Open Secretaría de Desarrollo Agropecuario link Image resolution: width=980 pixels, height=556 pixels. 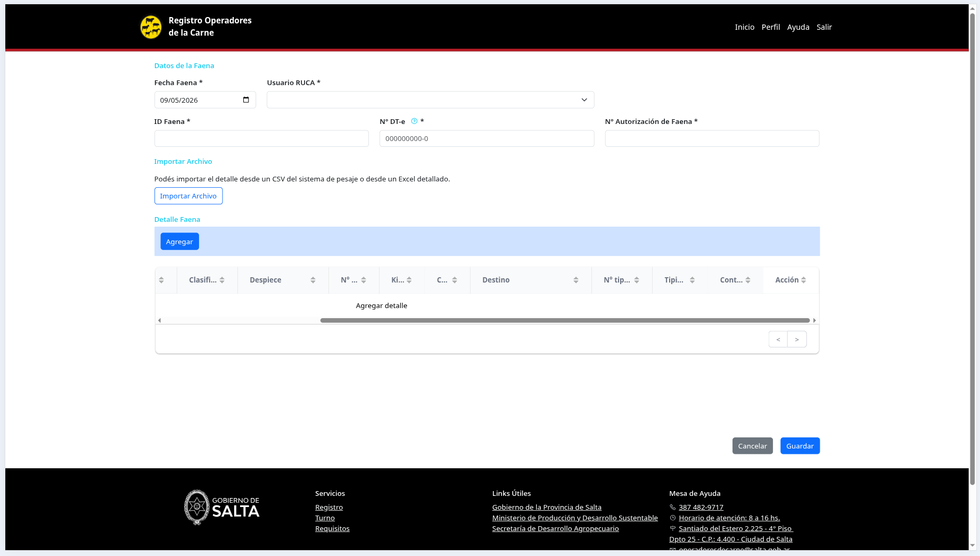coord(555,529)
